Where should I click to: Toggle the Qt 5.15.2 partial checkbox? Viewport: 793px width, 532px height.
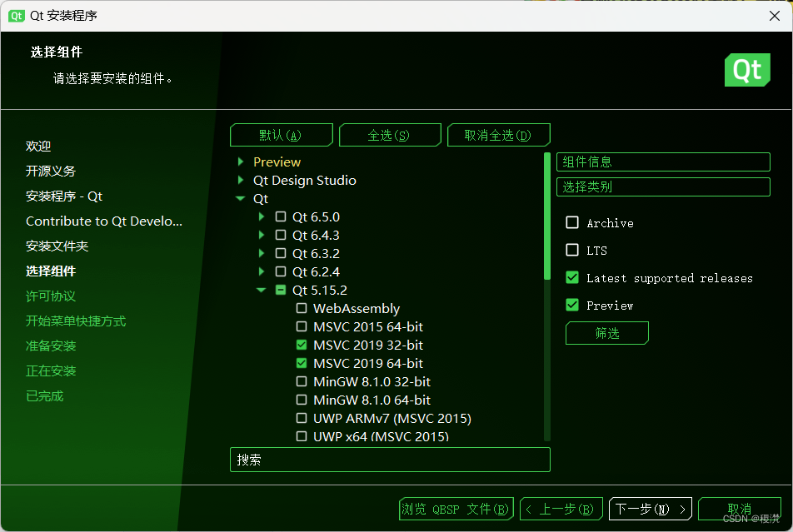pos(281,290)
